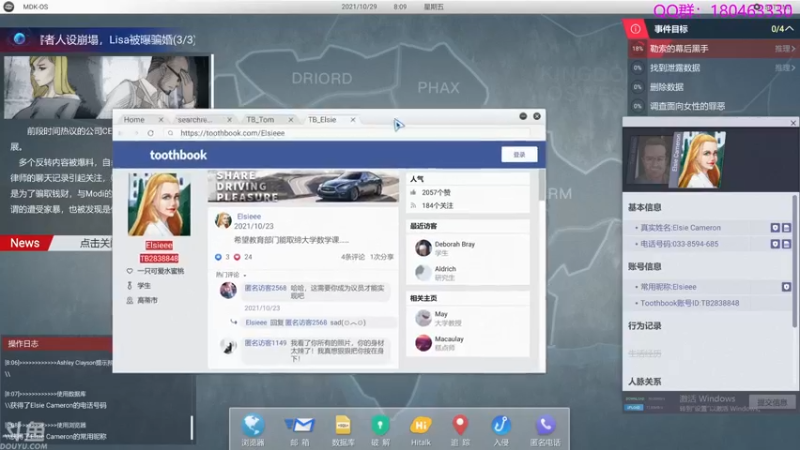Click the search icon in the address bar
This screenshot has width=800, height=450.
pyautogui.click(x=170, y=133)
